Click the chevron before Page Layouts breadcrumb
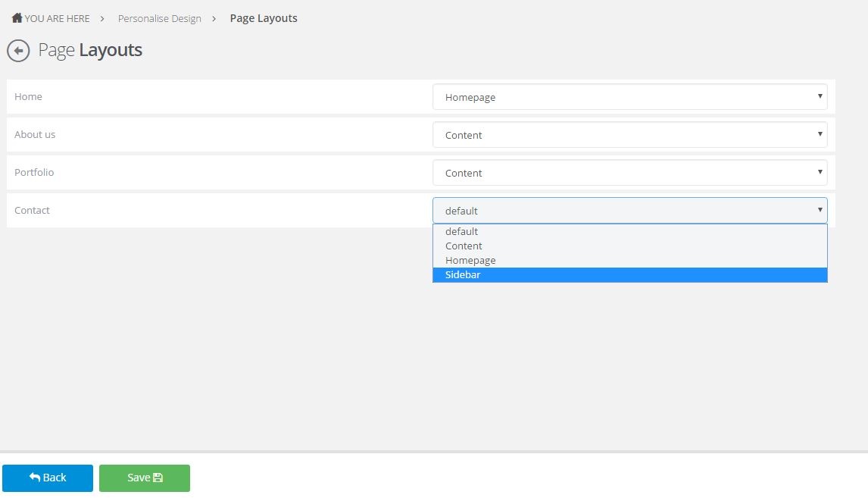Screen dimensions: 868x498 (214, 18)
